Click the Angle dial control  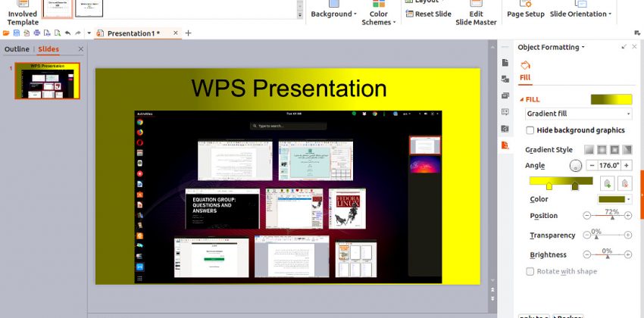(576, 166)
